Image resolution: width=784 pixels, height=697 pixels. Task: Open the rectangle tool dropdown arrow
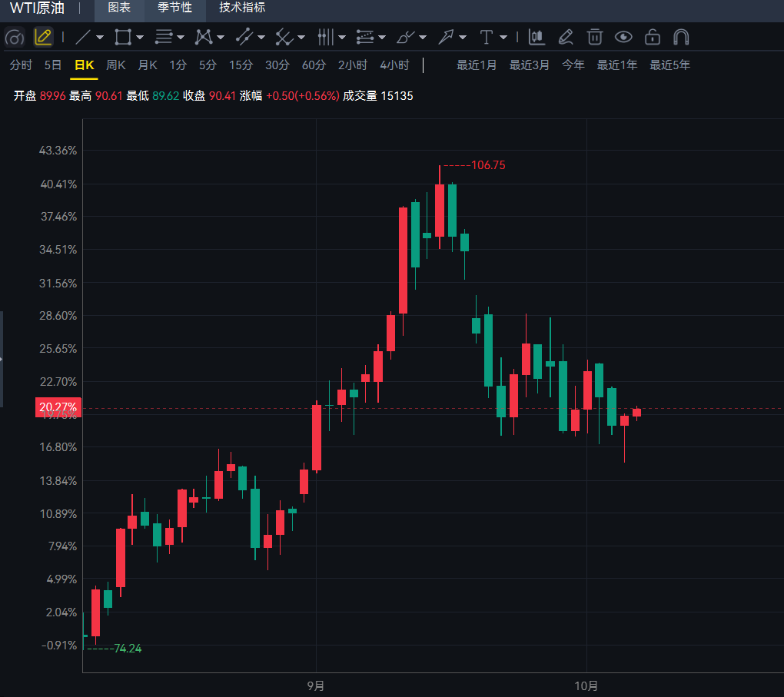139,38
